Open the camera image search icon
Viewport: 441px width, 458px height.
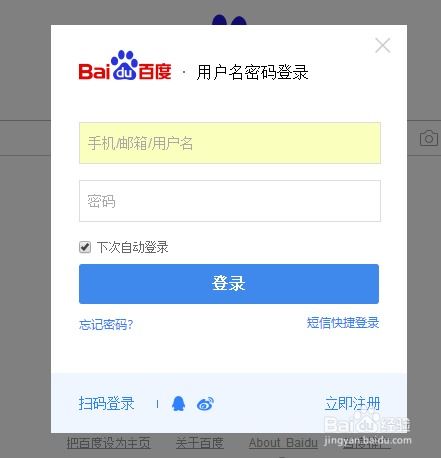pyautogui.click(x=429, y=138)
